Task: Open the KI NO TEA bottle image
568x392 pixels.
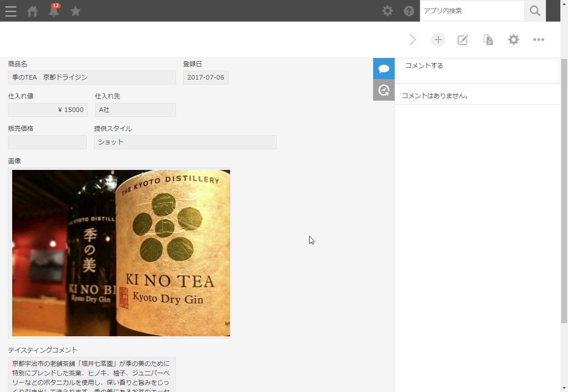Action: pyautogui.click(x=121, y=253)
